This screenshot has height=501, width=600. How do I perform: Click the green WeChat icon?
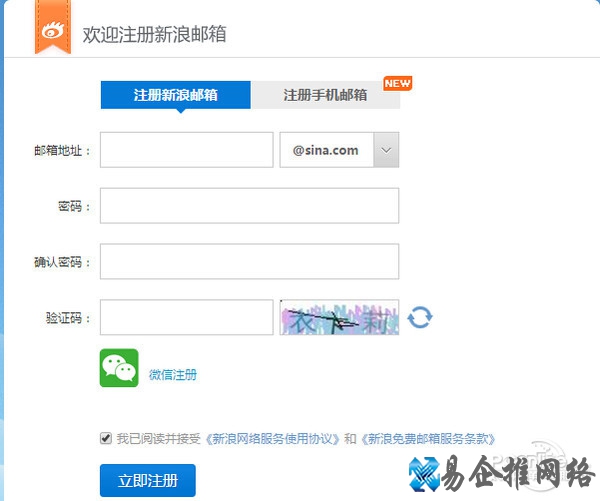pyautogui.click(x=119, y=368)
